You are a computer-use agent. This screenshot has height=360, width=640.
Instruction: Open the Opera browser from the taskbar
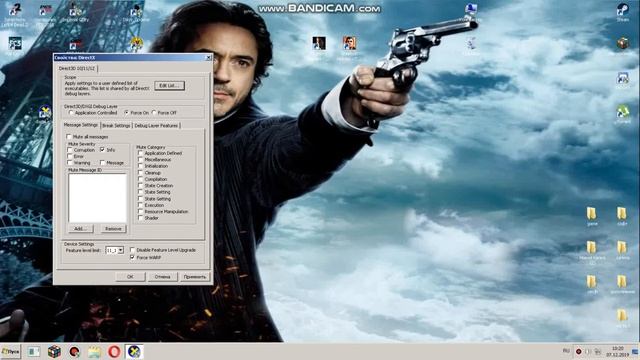[x=114, y=351]
